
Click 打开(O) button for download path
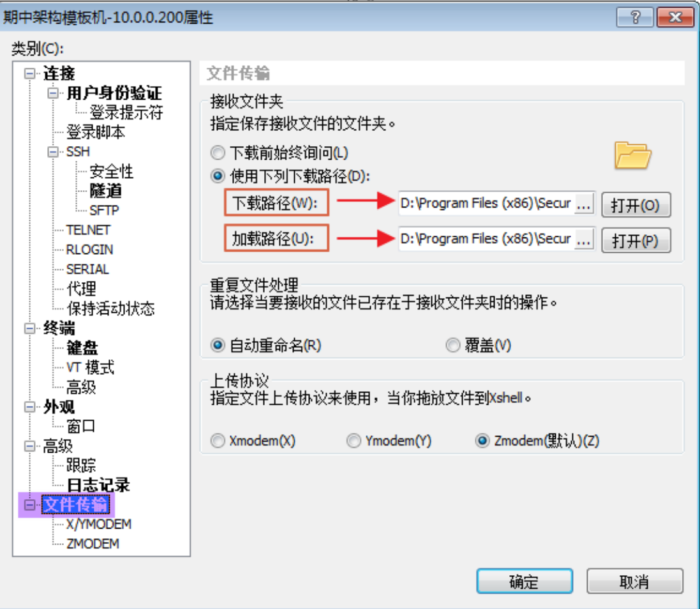pyautogui.click(x=636, y=205)
